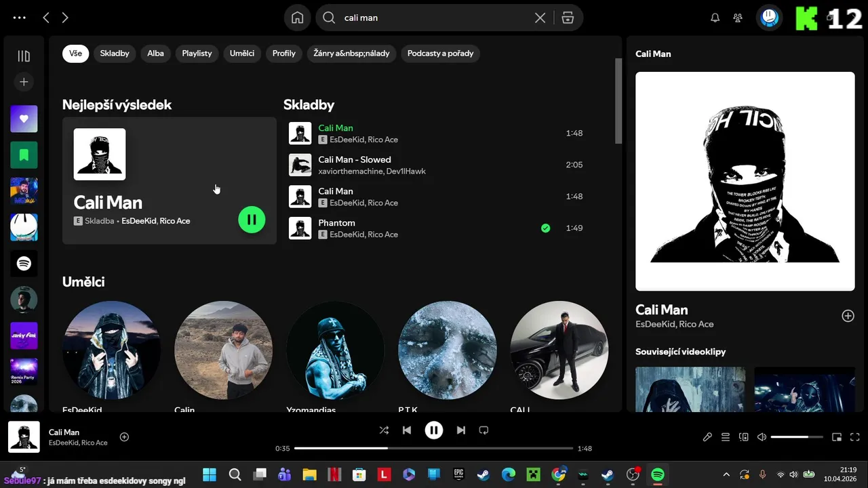Skip to the next track
Viewport: 868px width, 488px height.
[461, 430]
